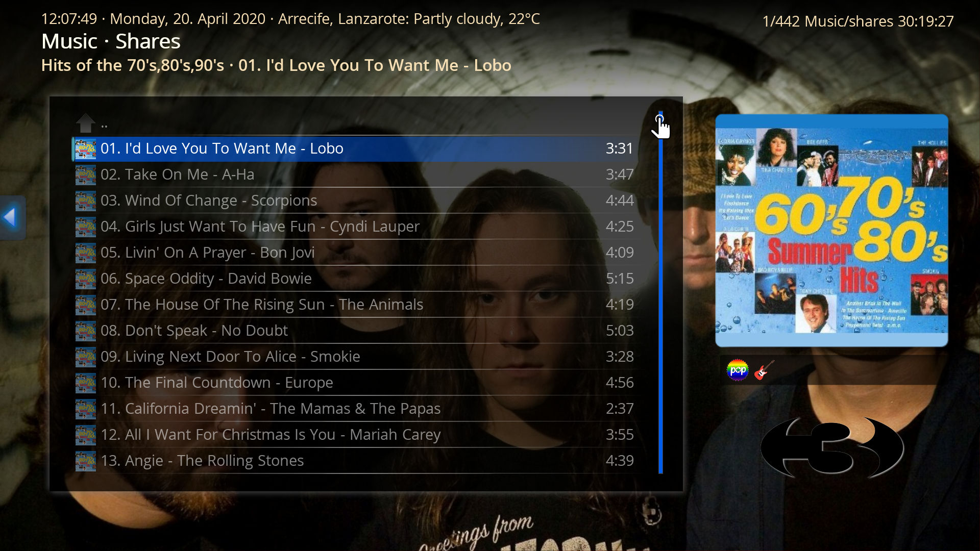Click the Pop genre icon
This screenshot has height=551, width=980.
click(x=737, y=370)
